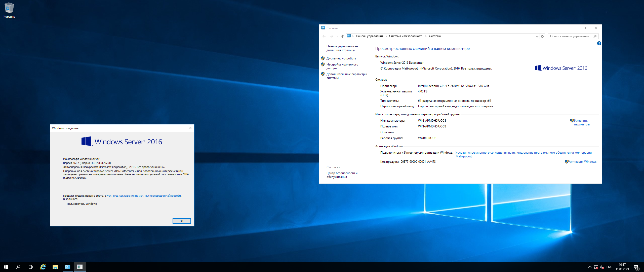Open the Action Center notifications icon
644x272 pixels.
click(x=636, y=267)
